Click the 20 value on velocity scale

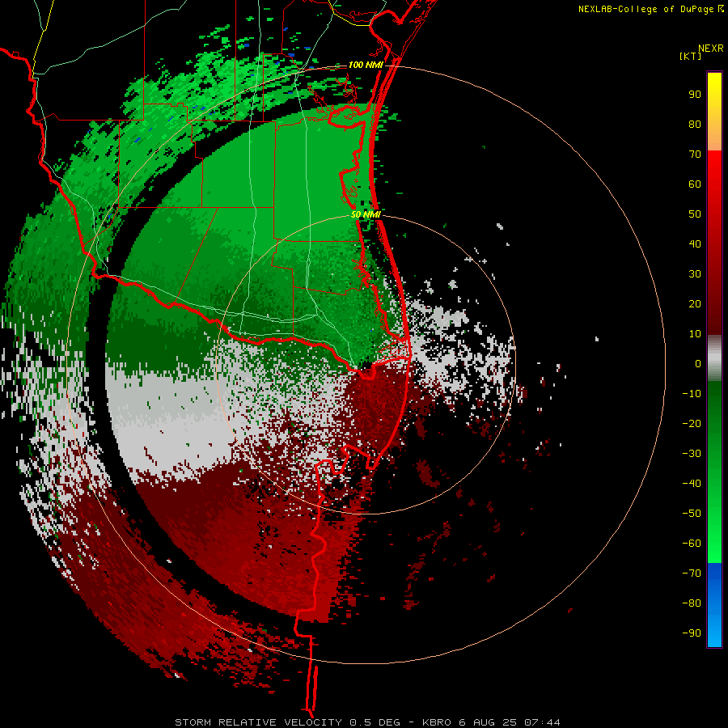(695, 304)
